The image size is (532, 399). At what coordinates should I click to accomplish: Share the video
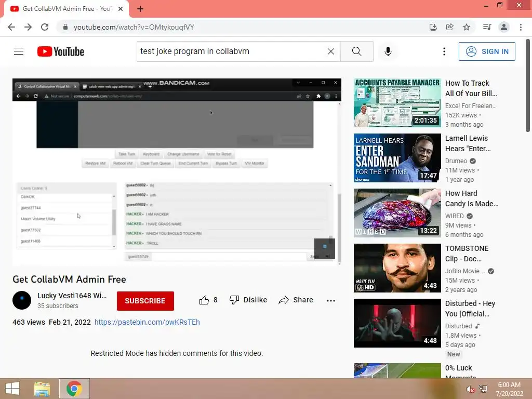click(296, 300)
